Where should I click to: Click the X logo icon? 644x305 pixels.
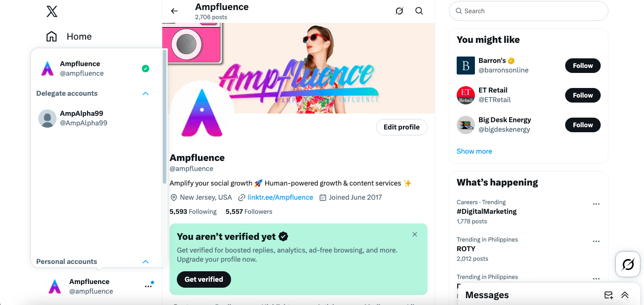coord(52,11)
